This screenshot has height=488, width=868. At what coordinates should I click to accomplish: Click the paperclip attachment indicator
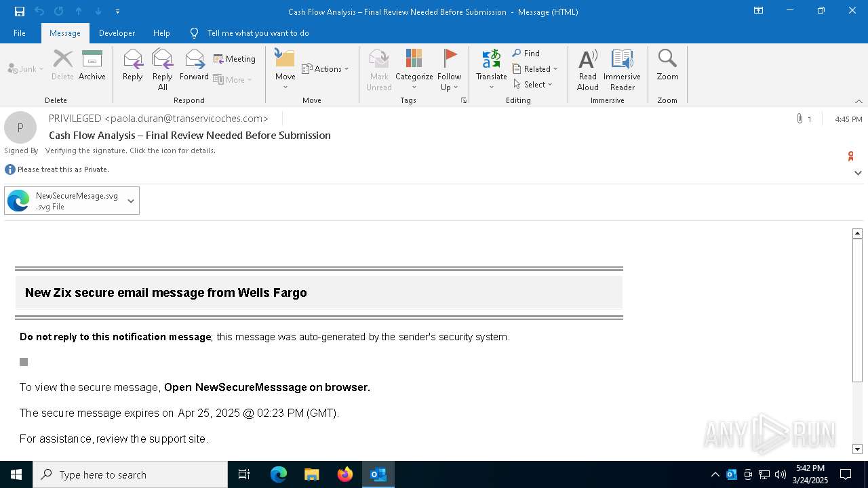coord(800,119)
